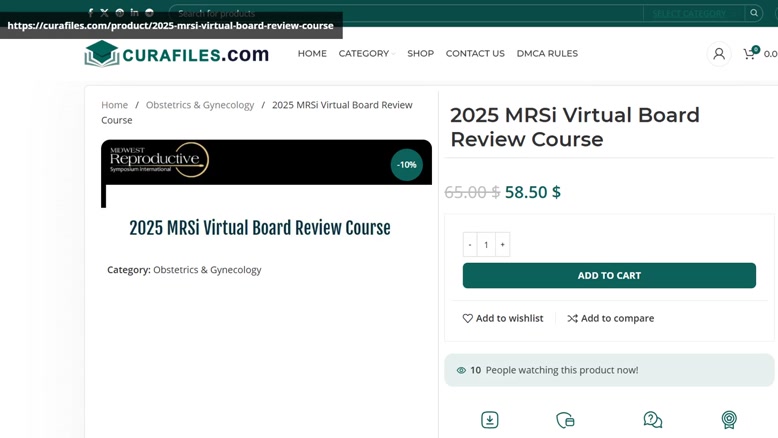This screenshot has width=778, height=438.
Task: Click the secure payment wallet icon
Action: 565,420
